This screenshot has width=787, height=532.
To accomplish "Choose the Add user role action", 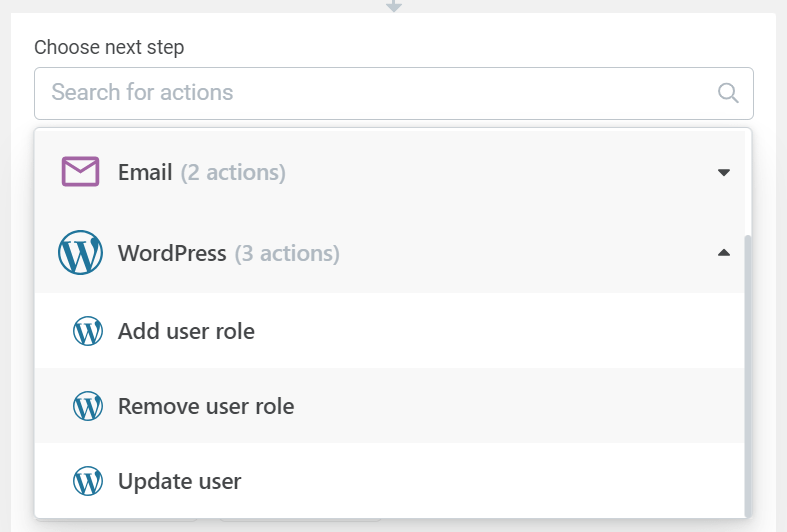I will pos(186,331).
